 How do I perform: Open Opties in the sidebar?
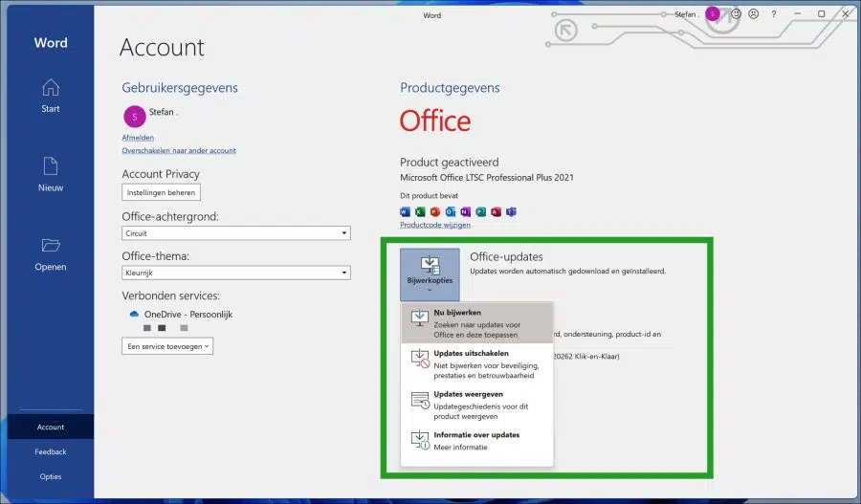tap(51, 476)
